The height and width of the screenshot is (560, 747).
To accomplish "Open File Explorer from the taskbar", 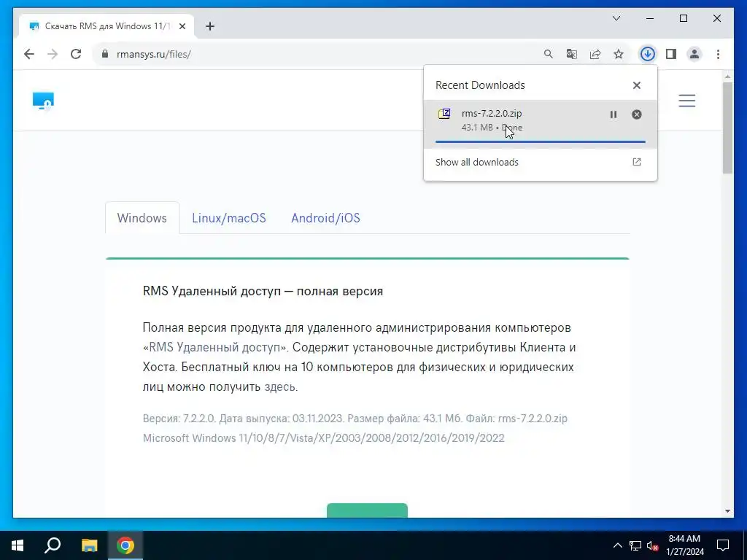I will tap(89, 545).
